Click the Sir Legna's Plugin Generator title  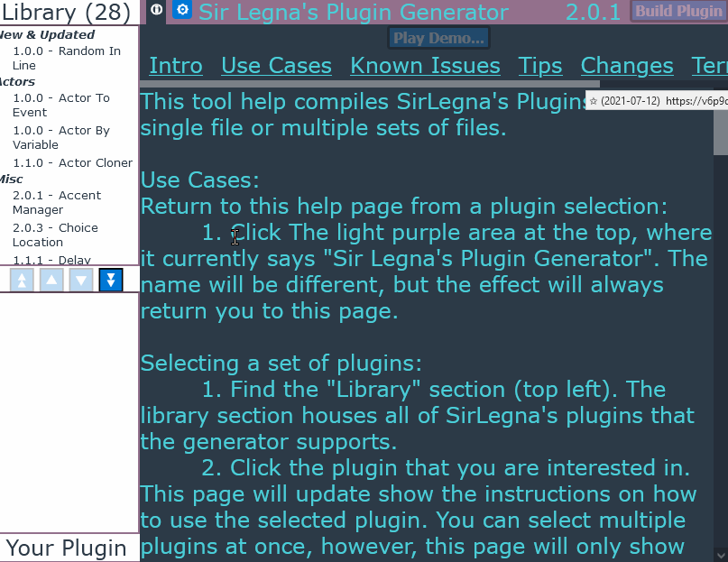point(354,12)
